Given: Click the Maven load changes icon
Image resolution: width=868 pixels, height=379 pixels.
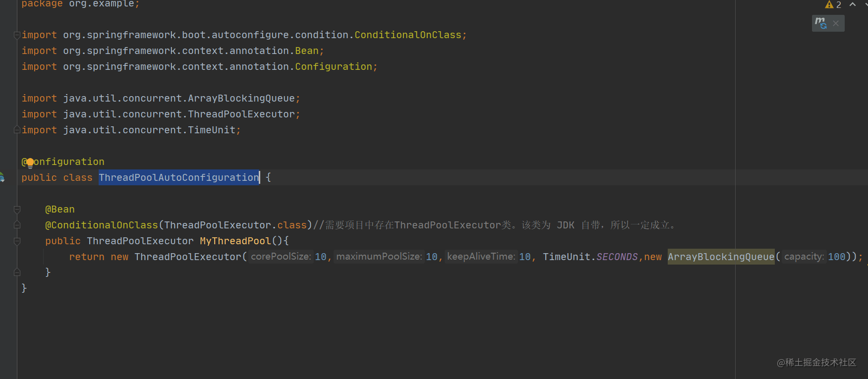Looking at the screenshot, I should click(x=821, y=23).
